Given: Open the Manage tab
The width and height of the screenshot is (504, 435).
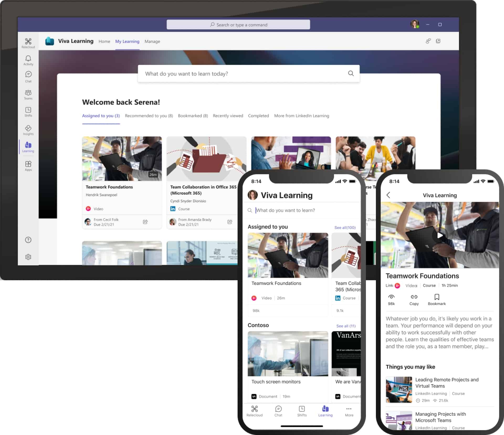Looking at the screenshot, I should click(x=152, y=41).
